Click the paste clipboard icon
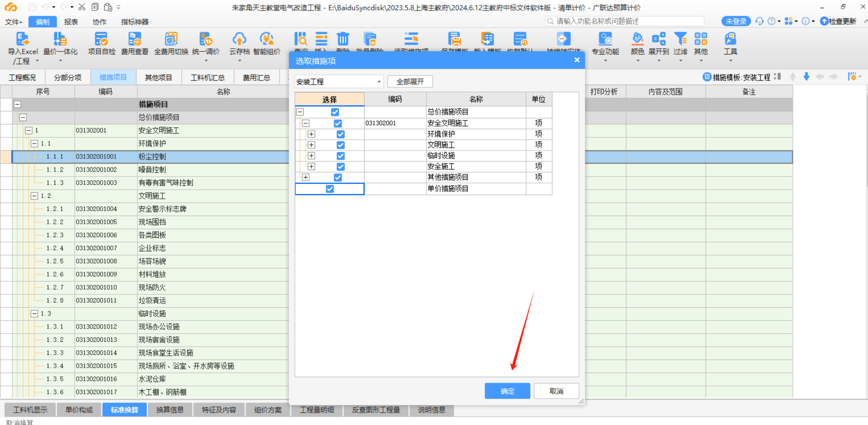 pos(108,7)
